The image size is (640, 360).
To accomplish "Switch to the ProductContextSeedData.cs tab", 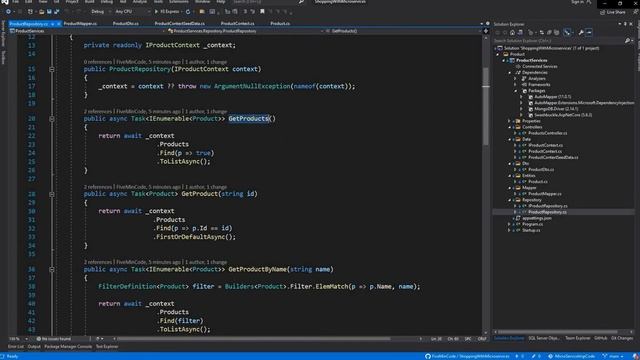I will [180, 24].
